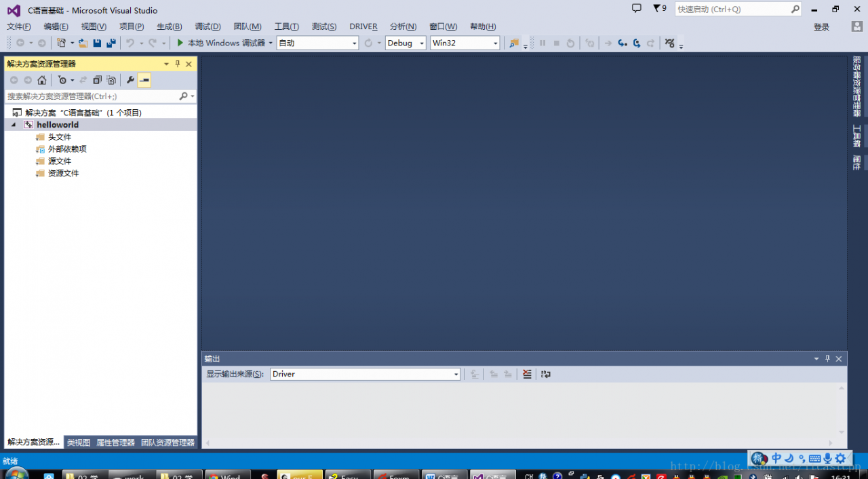868x479 pixels.
Task: Click the Redo arrow icon
Action: coord(153,43)
